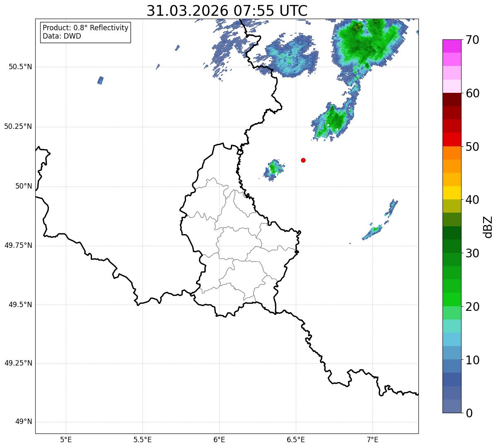
Task: Click the title '31.03.2026 07:55 UTC'
Action: (227, 11)
